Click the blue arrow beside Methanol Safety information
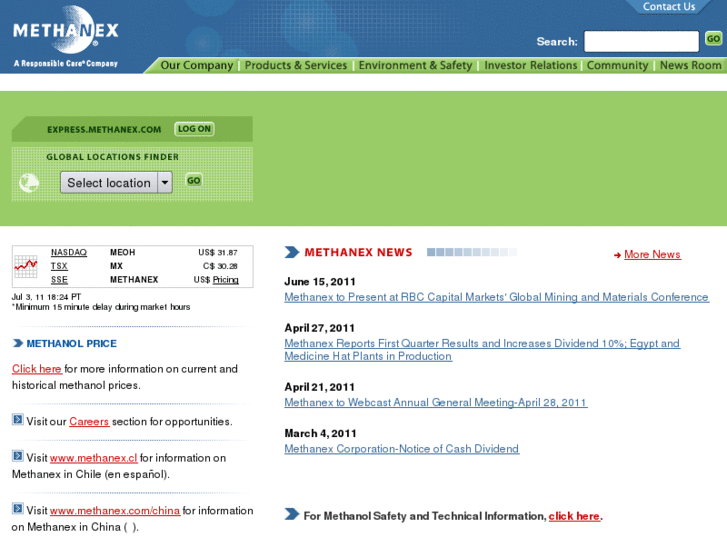 (x=292, y=514)
